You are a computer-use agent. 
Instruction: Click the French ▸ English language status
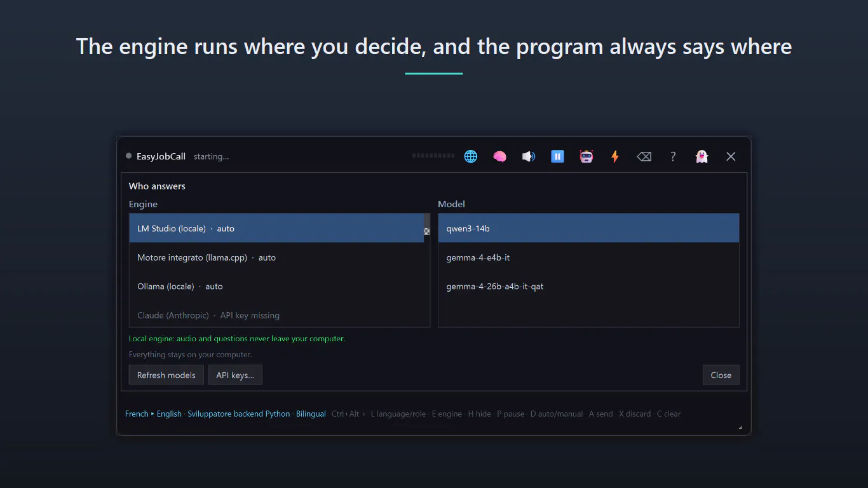pyautogui.click(x=153, y=414)
